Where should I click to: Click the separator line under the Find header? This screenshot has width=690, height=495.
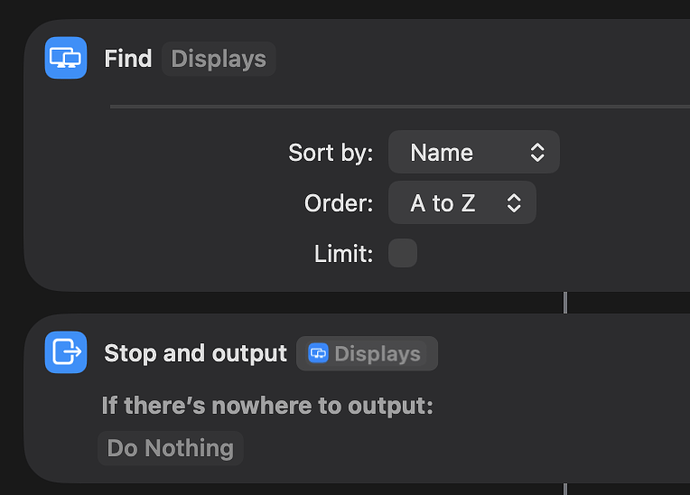pyautogui.click(x=400, y=105)
